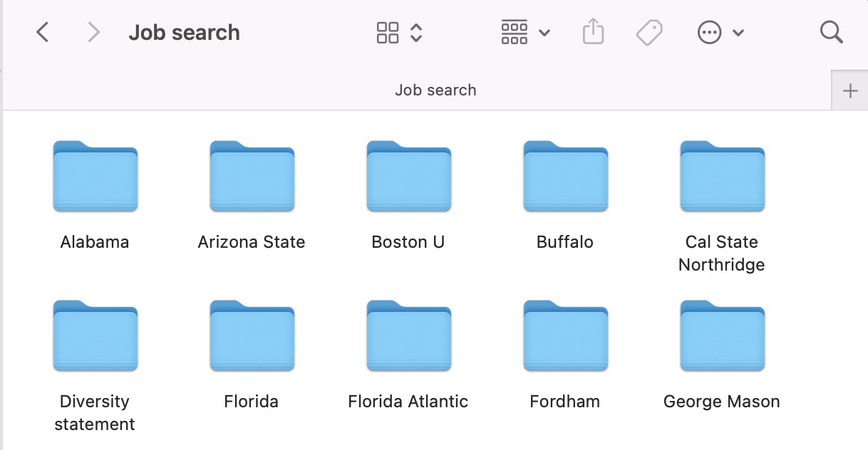Click the Alabama folder name
Screen dimensions: 868x450
[x=95, y=242]
